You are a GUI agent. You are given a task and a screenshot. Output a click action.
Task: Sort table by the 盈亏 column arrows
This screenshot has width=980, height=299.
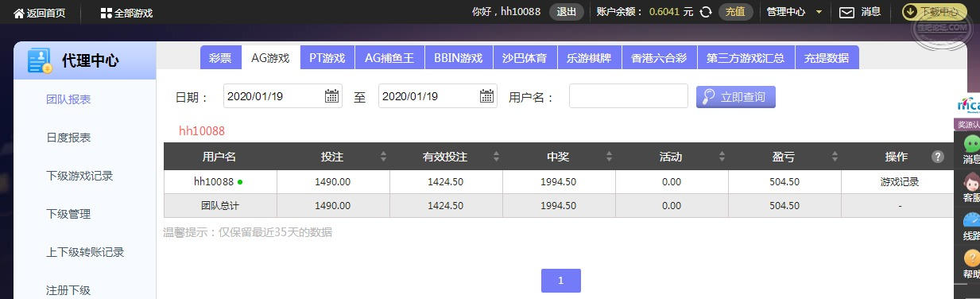click(835, 157)
